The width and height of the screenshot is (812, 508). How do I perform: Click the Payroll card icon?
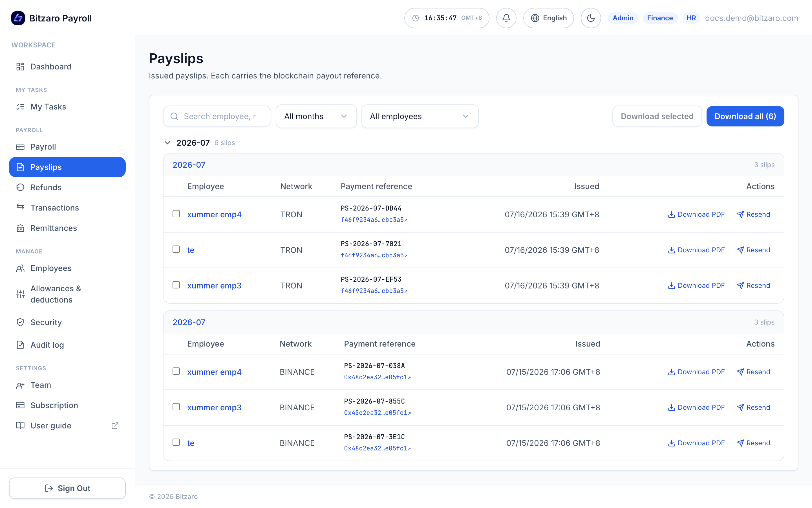click(20, 147)
